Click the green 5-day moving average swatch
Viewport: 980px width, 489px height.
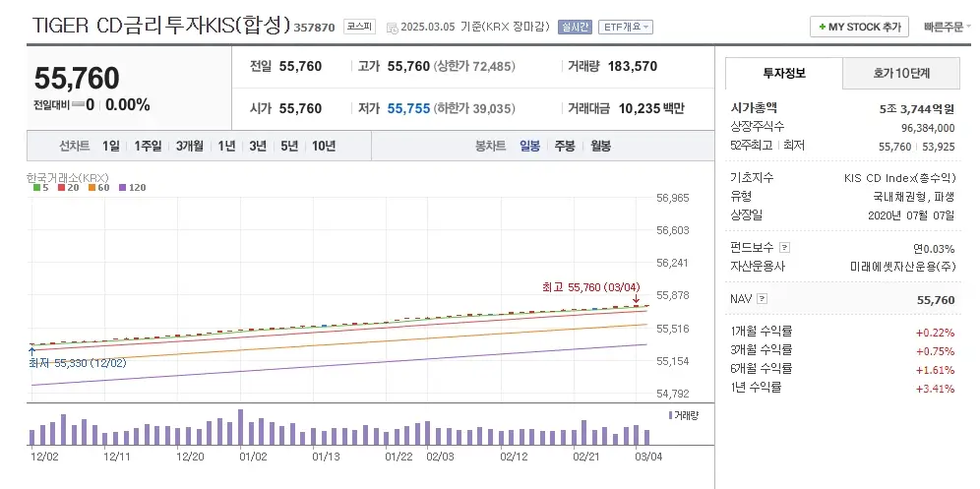tap(35, 187)
